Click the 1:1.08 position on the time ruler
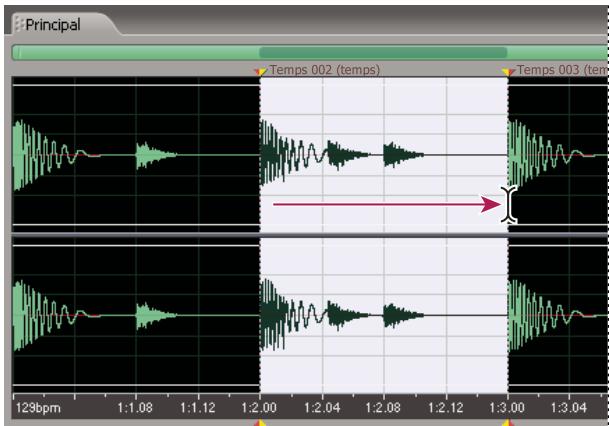This screenshot has height=426, width=609. 135,408
